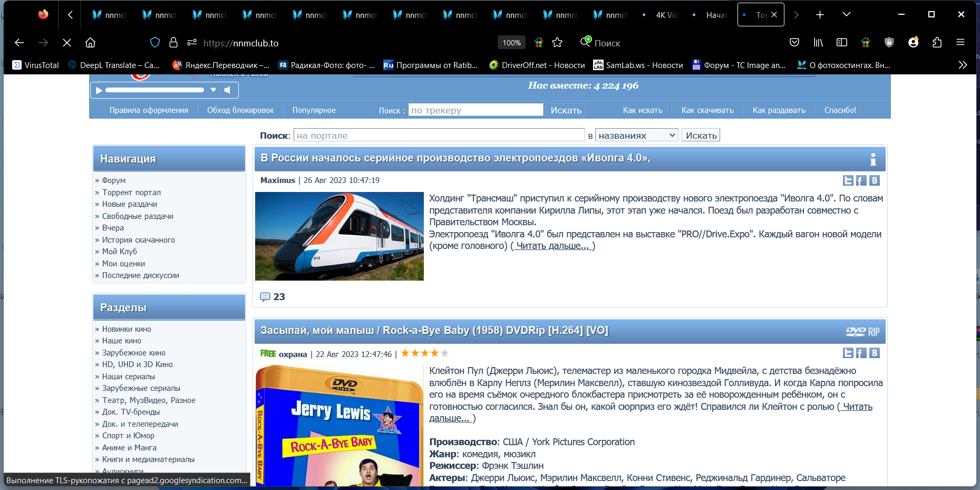Screen dimensions: 980x490
Task: Play the site radio player
Action: click(99, 90)
